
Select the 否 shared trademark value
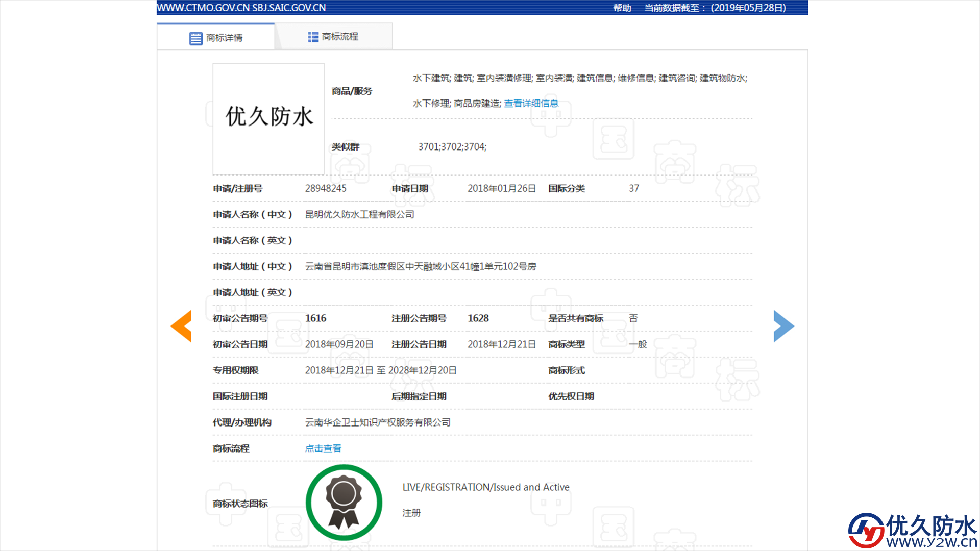[633, 318]
